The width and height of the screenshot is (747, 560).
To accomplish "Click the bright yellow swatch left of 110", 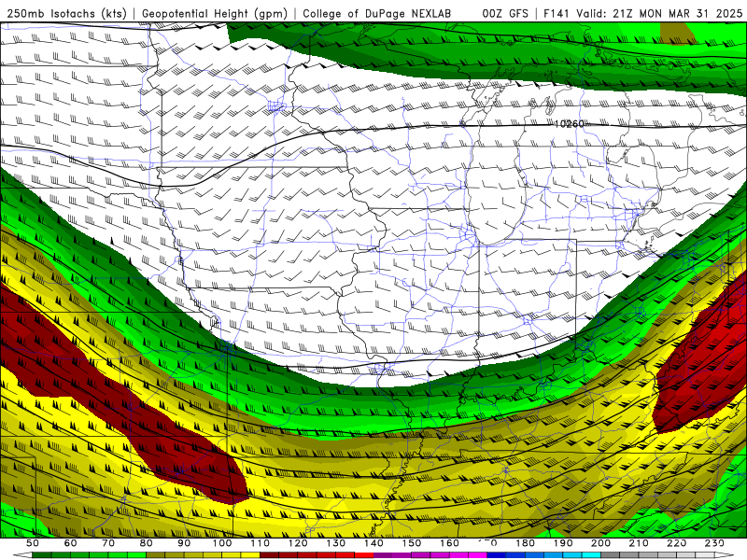I will tap(250, 555).
